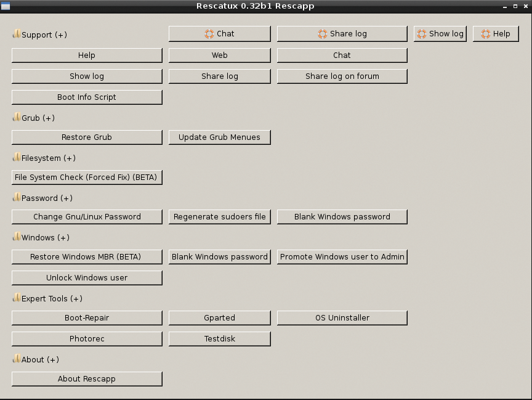Click the Grub category folder icon
The width and height of the screenshot is (532, 400).
click(x=16, y=117)
